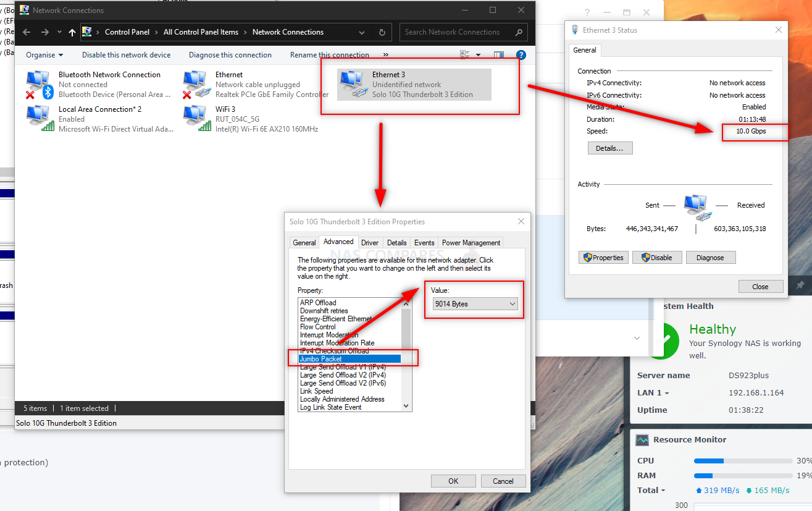This screenshot has width=812, height=511.
Task: Click the Up one level arrow
Action: 72,32
